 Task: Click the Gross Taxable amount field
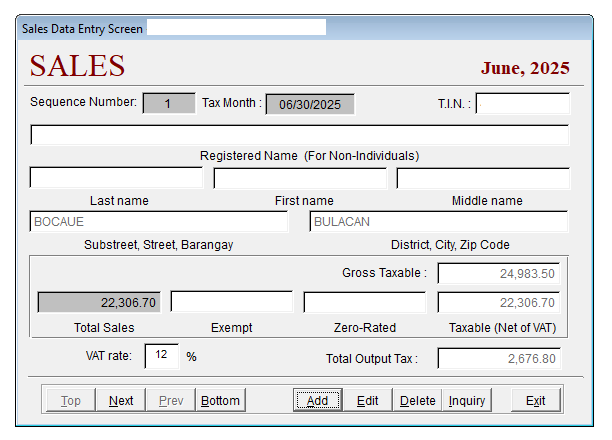(499, 273)
